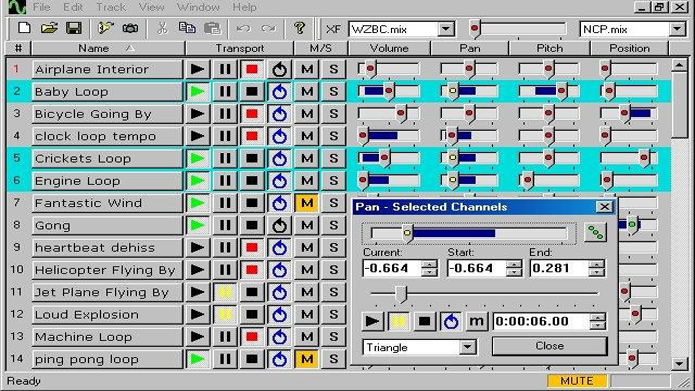The image size is (695, 391).
Task: Open the Triangle waveform dropdown
Action: [x=467, y=347]
